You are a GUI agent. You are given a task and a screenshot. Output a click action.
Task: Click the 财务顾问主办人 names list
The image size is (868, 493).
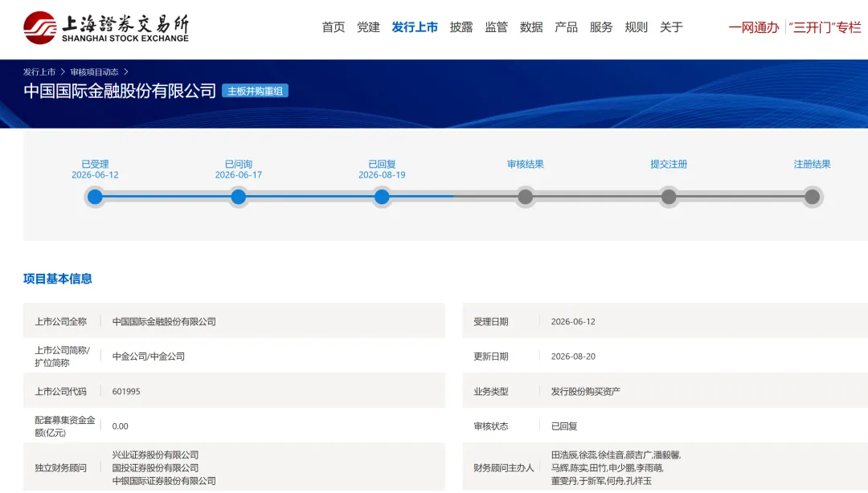click(x=616, y=468)
